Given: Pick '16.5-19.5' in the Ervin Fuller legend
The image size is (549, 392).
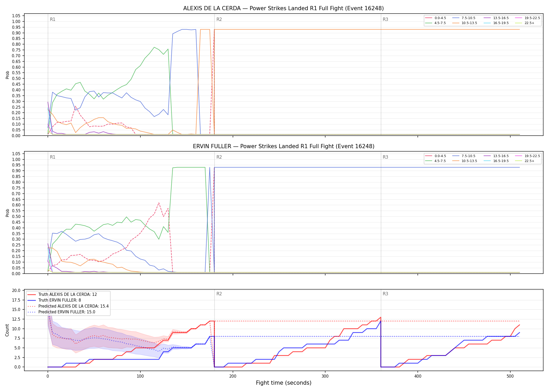Looking at the screenshot, I should 496,161.
